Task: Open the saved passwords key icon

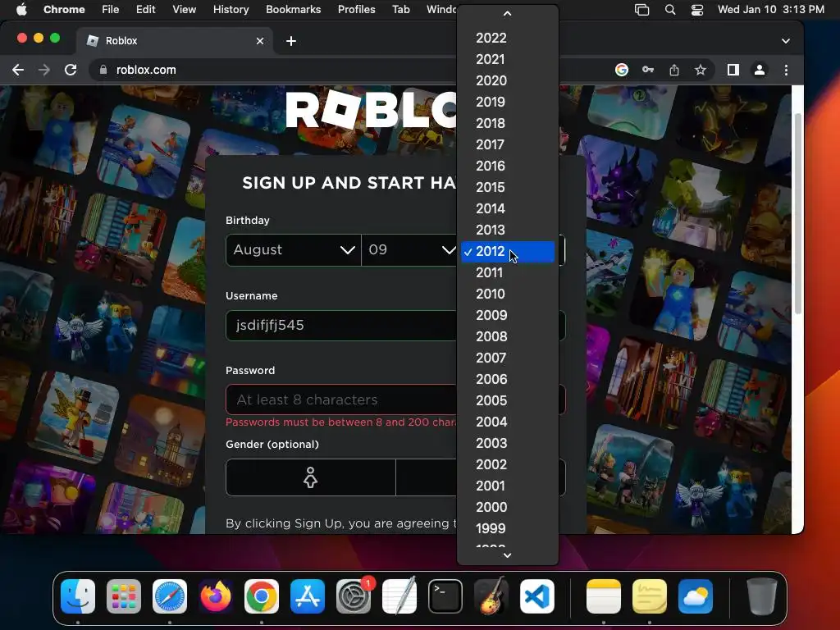Action: point(648,71)
